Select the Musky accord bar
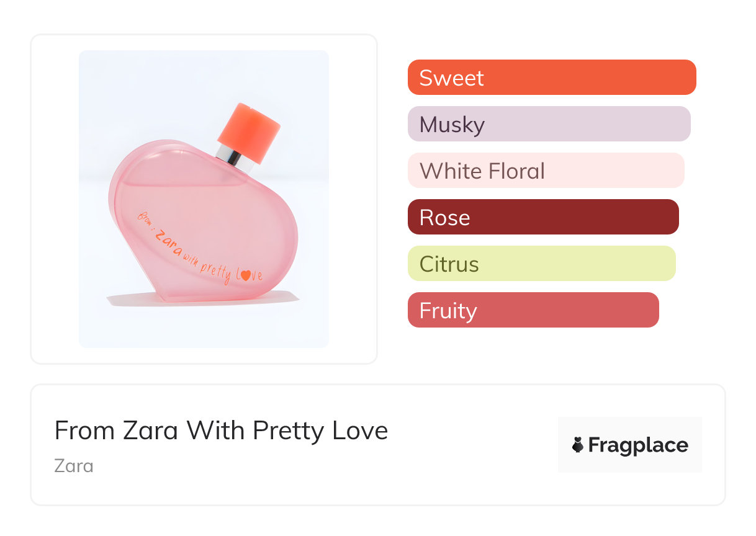This screenshot has width=756, height=536. tap(549, 124)
